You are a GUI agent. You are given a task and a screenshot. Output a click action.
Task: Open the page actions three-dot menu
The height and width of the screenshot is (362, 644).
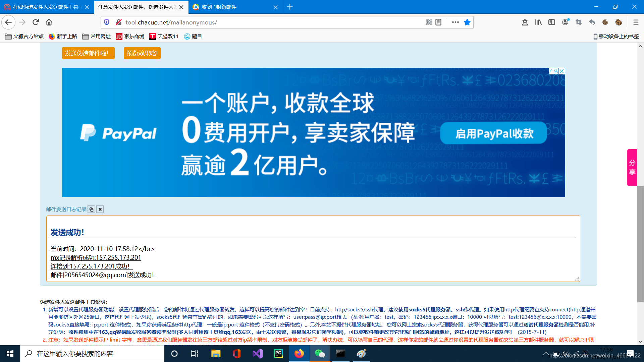[x=455, y=22]
